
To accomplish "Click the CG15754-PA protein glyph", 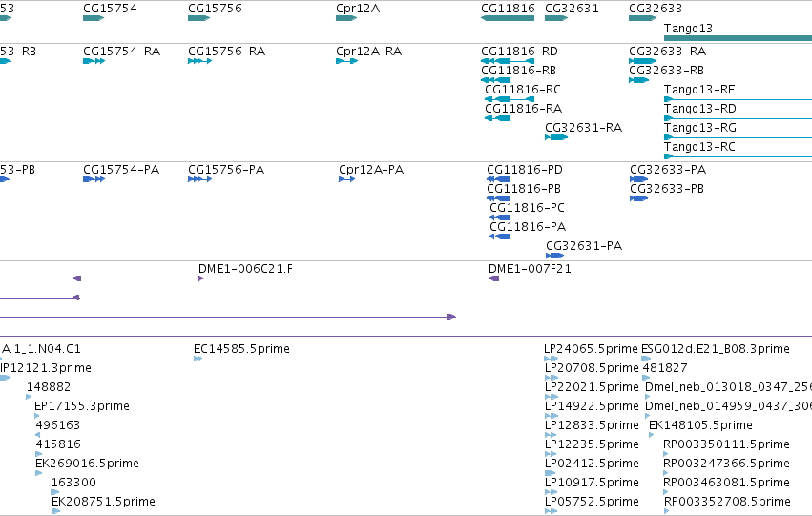I will 94,179.
